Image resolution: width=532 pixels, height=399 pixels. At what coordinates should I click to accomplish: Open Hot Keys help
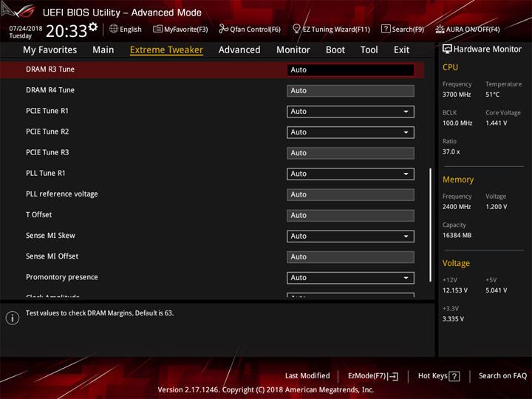coord(439,376)
